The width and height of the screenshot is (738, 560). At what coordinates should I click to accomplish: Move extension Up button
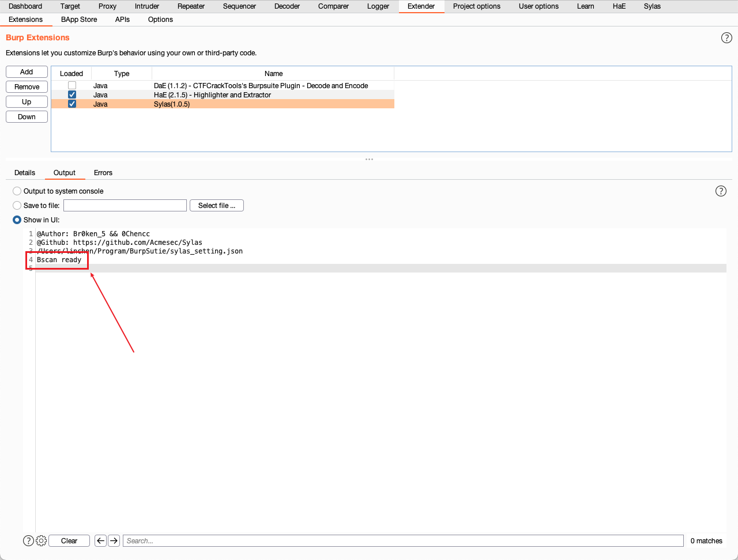point(27,102)
